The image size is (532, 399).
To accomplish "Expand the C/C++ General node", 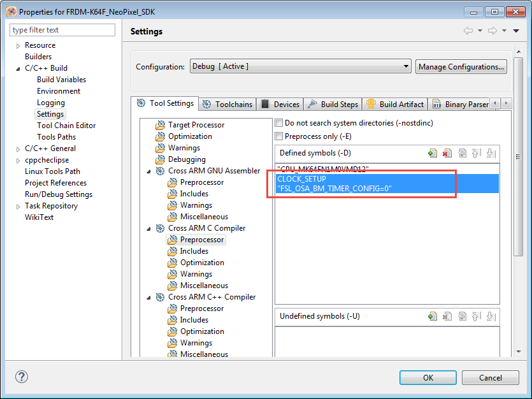I will (x=18, y=149).
